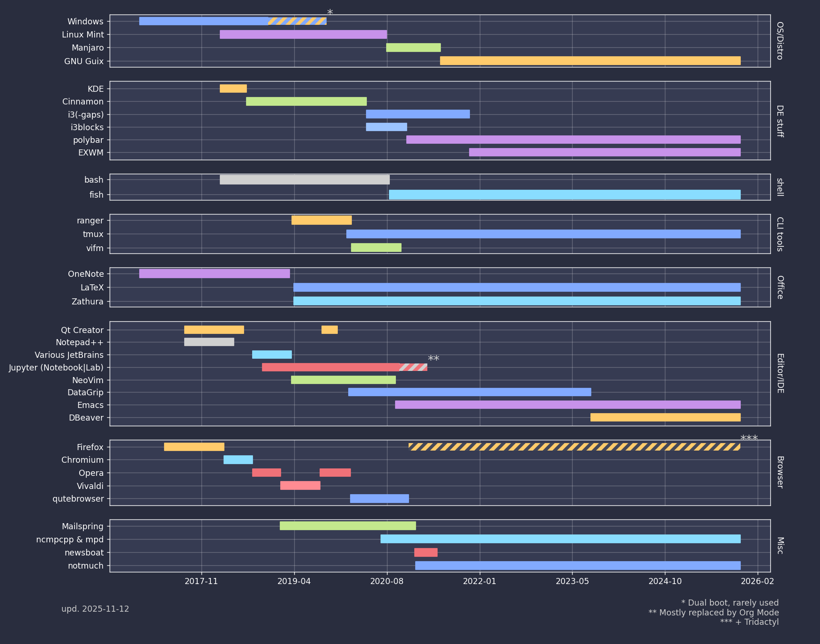Click the green Manjaro bar
The image size is (820, 644).
tap(413, 48)
